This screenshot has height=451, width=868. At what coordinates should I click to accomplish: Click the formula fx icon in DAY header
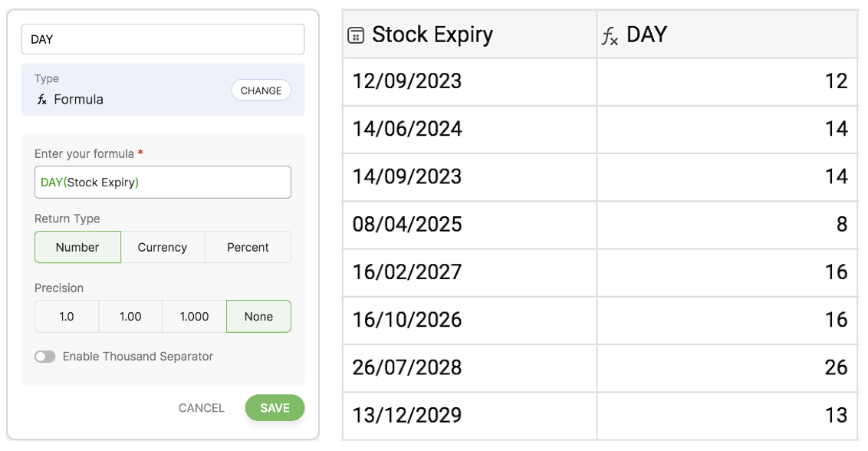click(610, 35)
